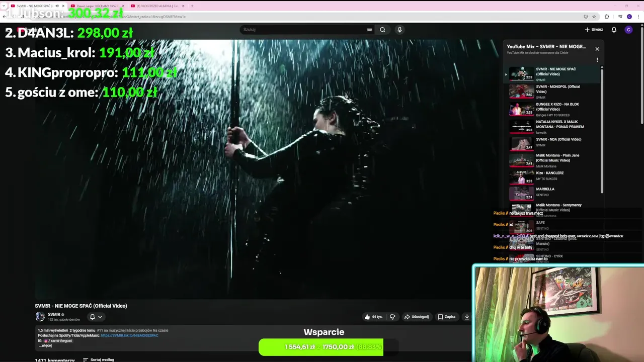Image resolution: width=644 pixels, height=362 pixels.
Task: Click the video title 'SVM!R - NIE MOGĘ SPAĆ (Official Video)'
Action: [x=81, y=306]
